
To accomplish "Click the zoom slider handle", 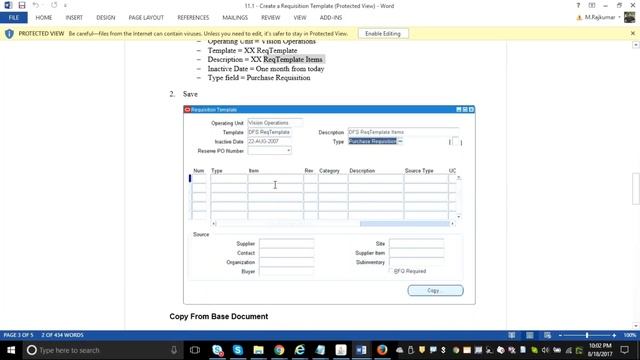I will pos(587,335).
